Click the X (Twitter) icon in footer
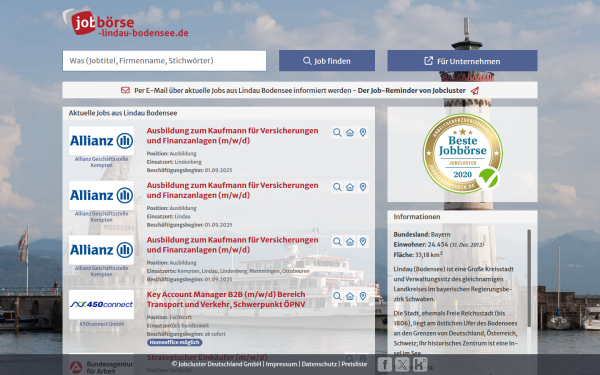 [x=402, y=364]
